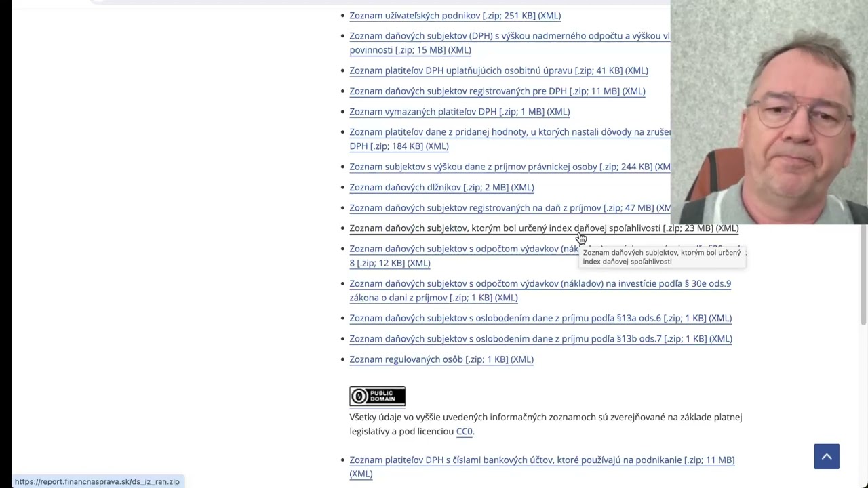868x488 pixels.
Task: Open Zoznam platiteľov DPH uplatňujúcich osobitnú úpravu
Action: point(498,70)
